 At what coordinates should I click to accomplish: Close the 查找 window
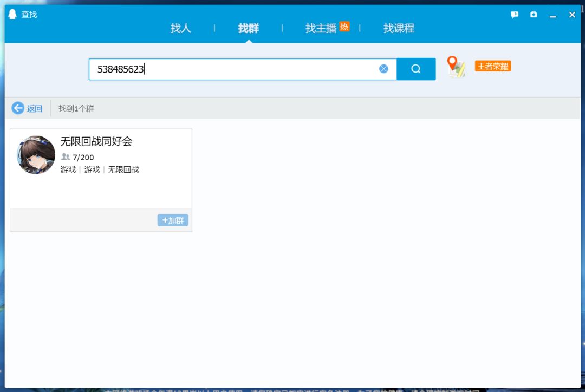(x=572, y=15)
